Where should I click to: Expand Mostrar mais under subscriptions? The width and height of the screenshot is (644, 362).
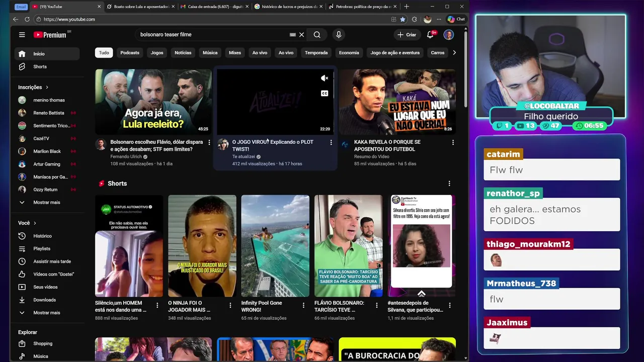(x=46, y=202)
